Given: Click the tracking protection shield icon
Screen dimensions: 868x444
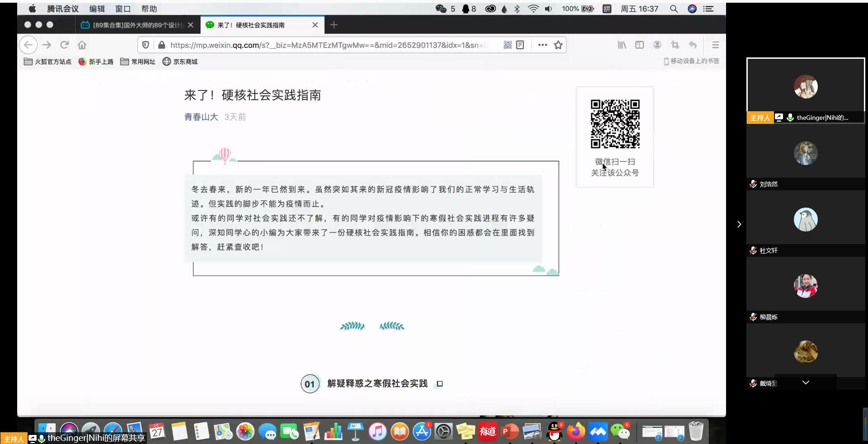Looking at the screenshot, I should coord(146,45).
